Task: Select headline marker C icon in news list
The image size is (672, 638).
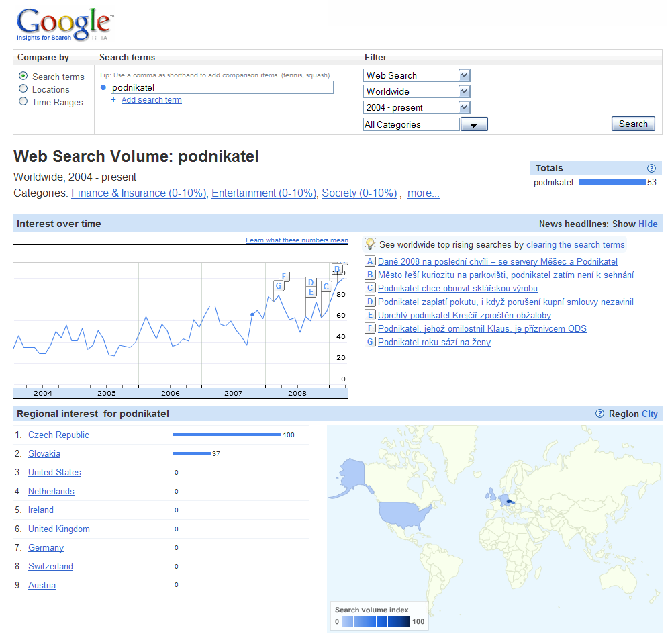Action: (370, 288)
